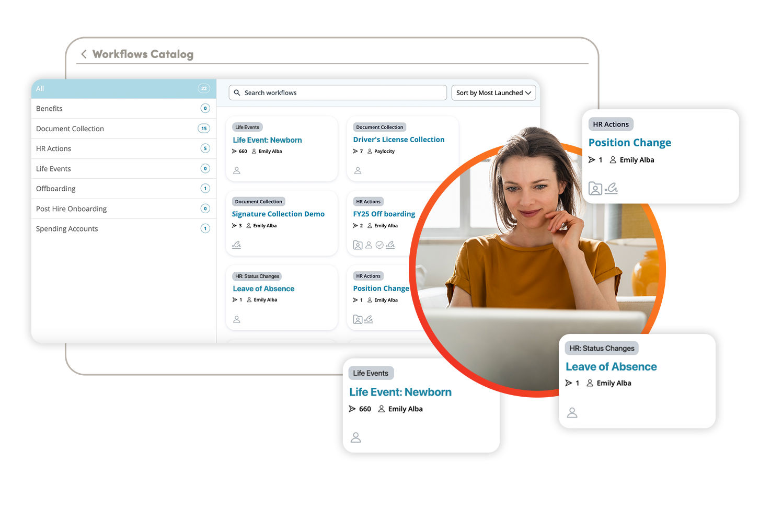The image size is (771, 532).
Task: Click the launch arrow icon on Driver's License Collection
Action: (x=355, y=151)
